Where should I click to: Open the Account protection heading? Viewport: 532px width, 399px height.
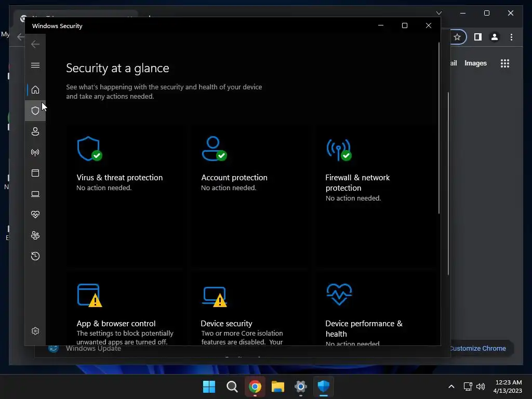[234, 178]
